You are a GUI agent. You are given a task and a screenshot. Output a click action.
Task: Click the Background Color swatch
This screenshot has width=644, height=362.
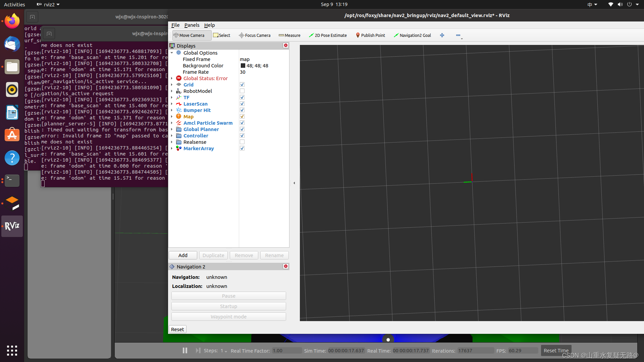pos(243,65)
